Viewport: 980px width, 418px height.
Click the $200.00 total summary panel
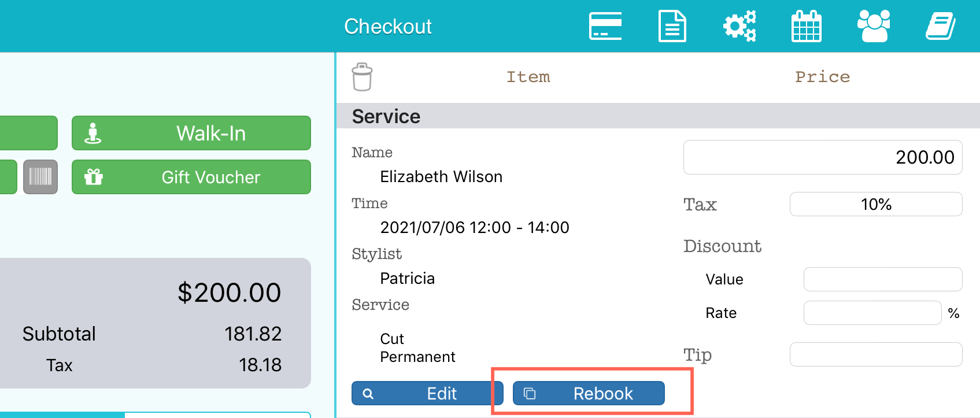pyautogui.click(x=156, y=323)
